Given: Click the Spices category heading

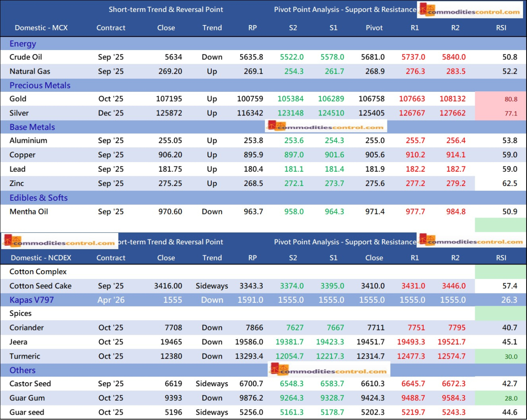Looking at the screenshot, I should 21,314.
